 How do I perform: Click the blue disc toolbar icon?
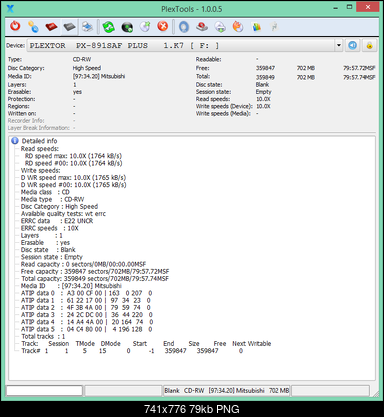pos(184,27)
